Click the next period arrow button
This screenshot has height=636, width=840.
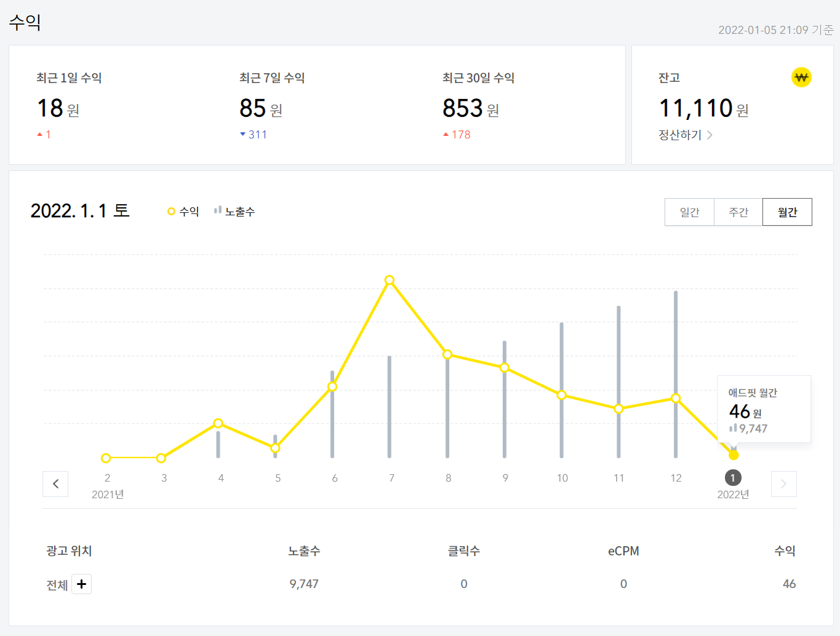pos(783,484)
